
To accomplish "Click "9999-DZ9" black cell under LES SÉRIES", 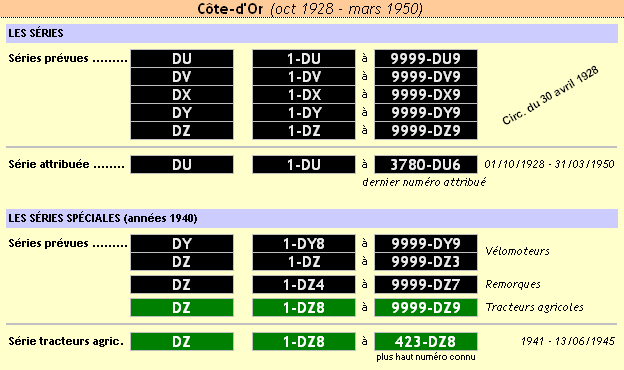I will tap(425, 130).
